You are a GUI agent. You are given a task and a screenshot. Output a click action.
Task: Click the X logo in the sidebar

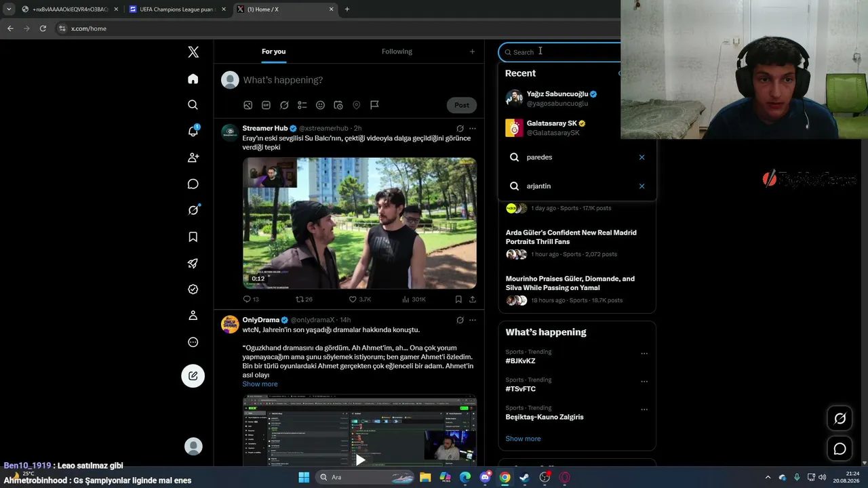[x=193, y=52]
